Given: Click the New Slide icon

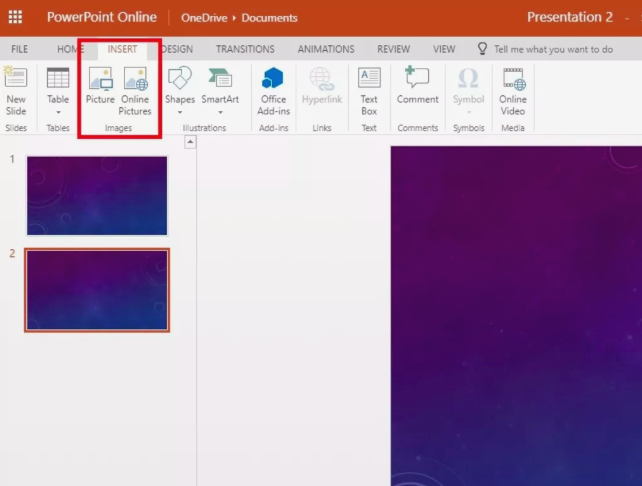Looking at the screenshot, I should [x=16, y=80].
